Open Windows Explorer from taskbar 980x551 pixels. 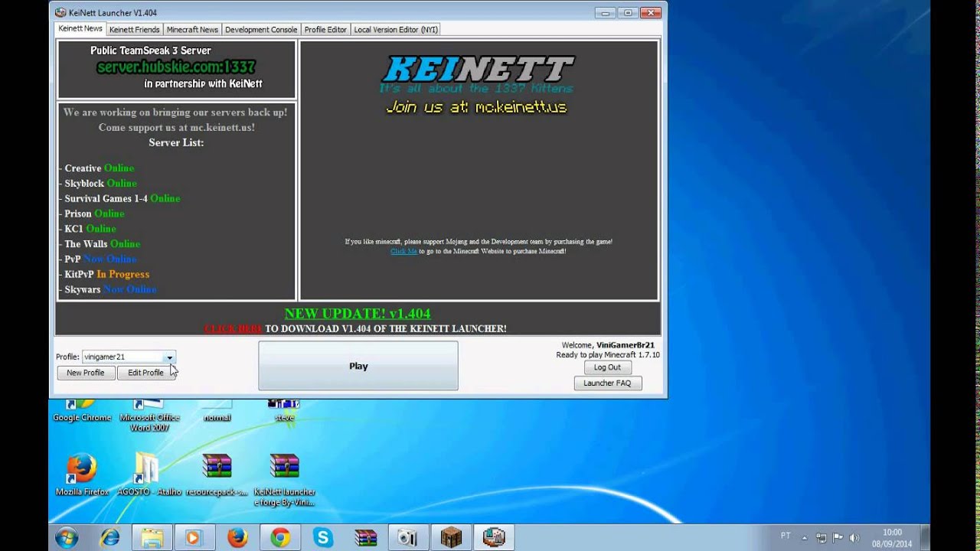tap(152, 538)
